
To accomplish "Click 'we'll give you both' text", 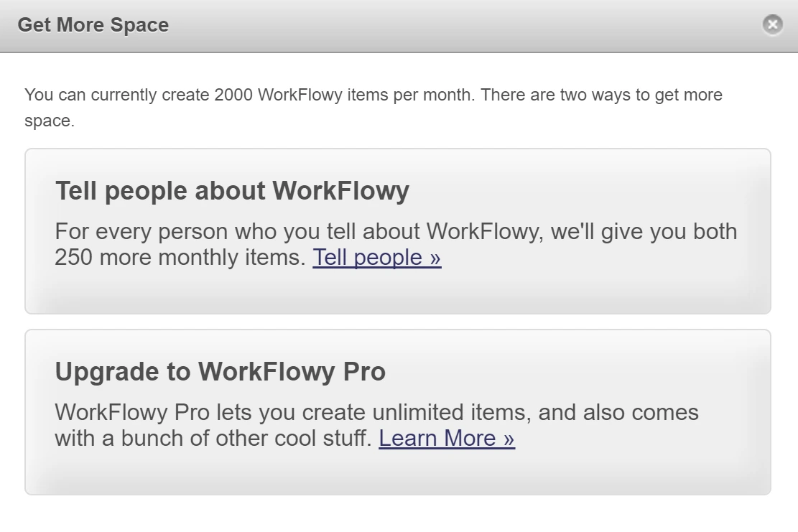I will [x=644, y=231].
